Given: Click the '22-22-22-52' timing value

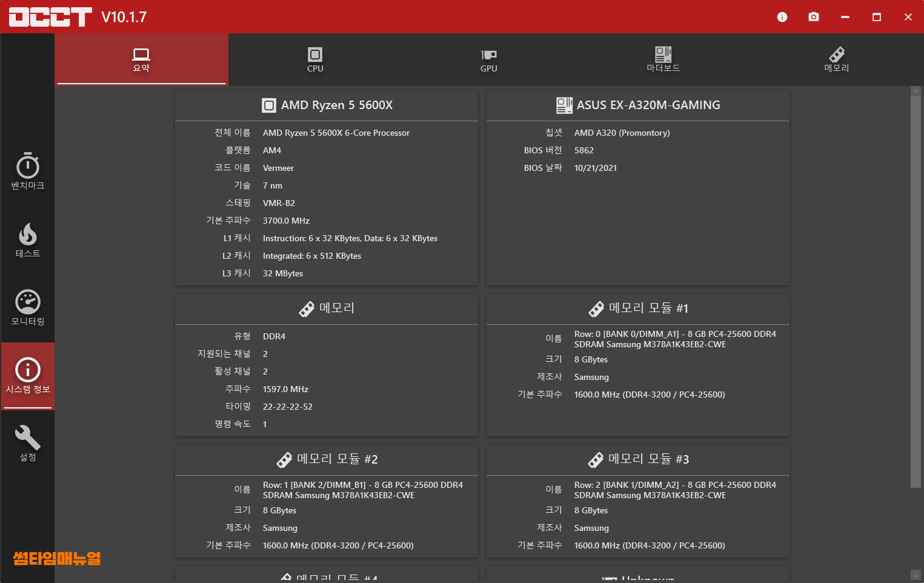Looking at the screenshot, I should 288,407.
